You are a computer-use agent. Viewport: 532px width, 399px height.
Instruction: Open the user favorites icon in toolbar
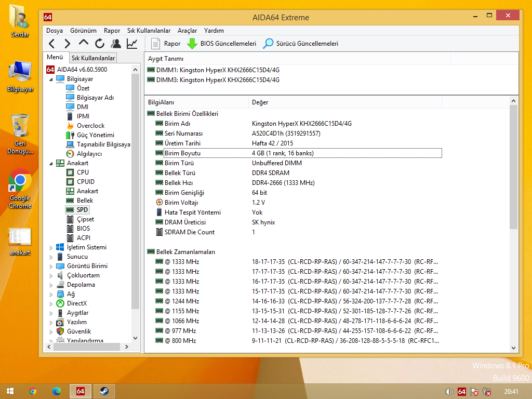point(116,44)
